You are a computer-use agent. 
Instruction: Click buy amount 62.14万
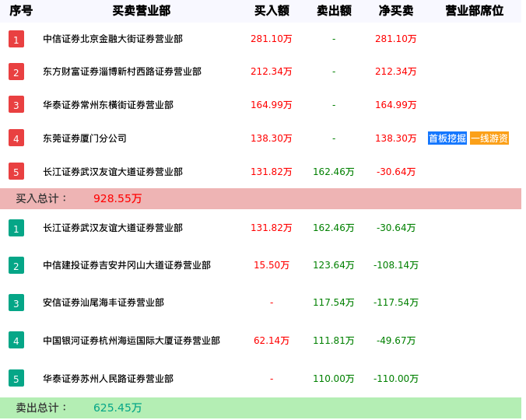click(272, 340)
